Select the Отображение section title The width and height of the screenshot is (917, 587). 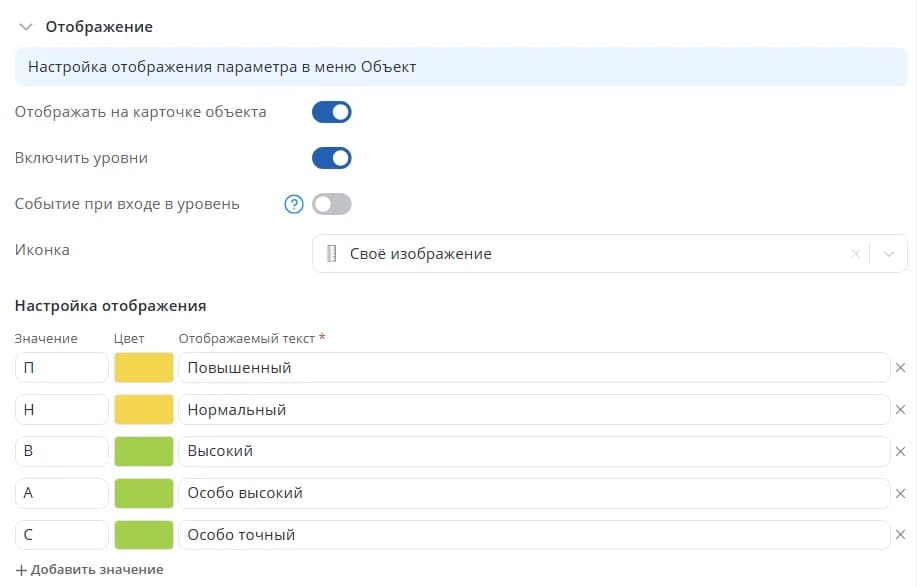tap(99, 27)
